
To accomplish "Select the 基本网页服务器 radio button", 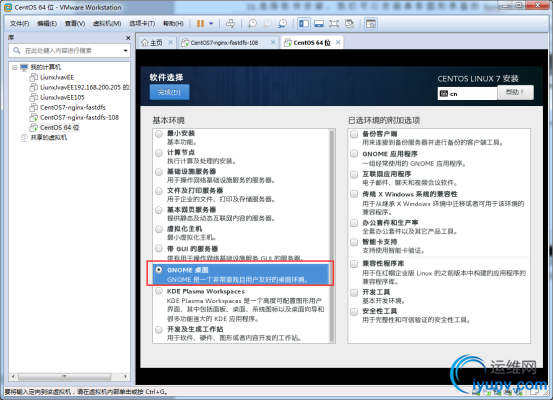I will pos(159,210).
